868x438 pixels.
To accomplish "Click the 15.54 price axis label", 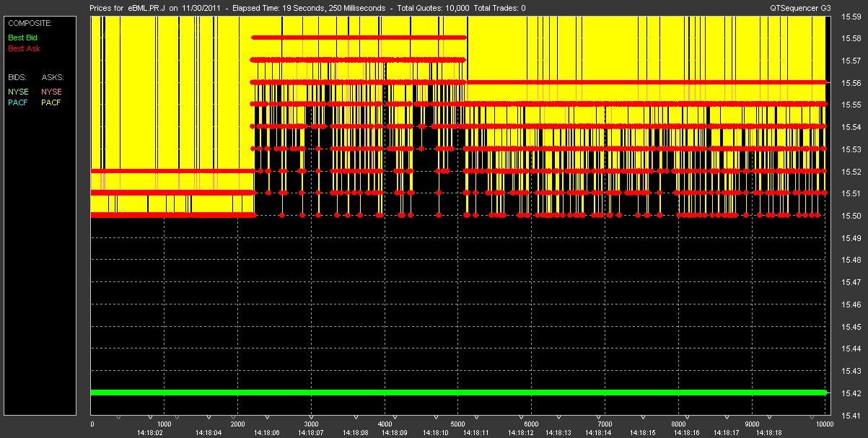I will (x=851, y=127).
